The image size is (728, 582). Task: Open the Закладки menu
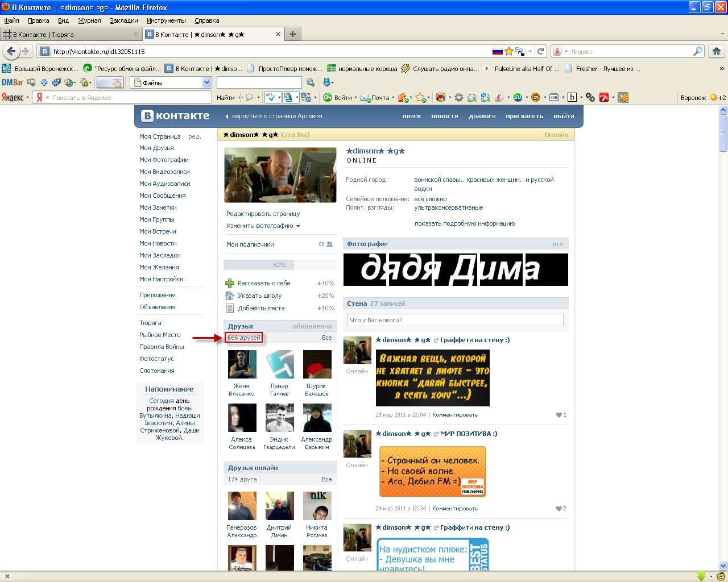click(x=123, y=20)
